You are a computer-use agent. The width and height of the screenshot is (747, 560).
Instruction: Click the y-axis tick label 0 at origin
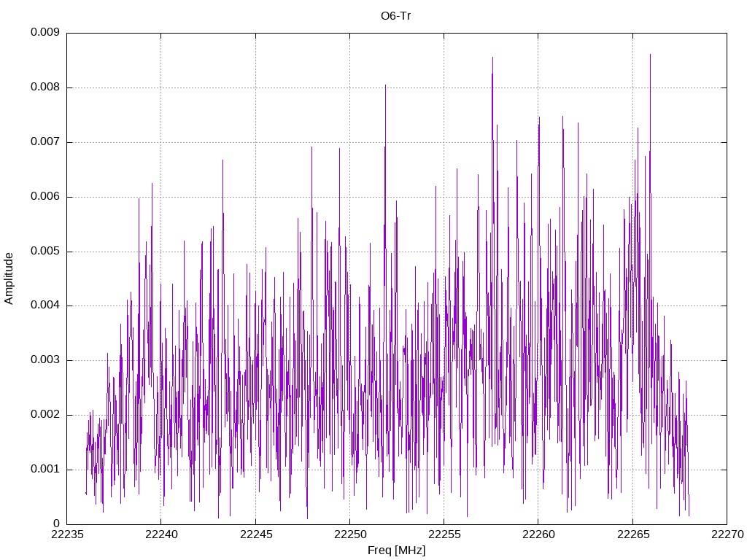coord(56,524)
